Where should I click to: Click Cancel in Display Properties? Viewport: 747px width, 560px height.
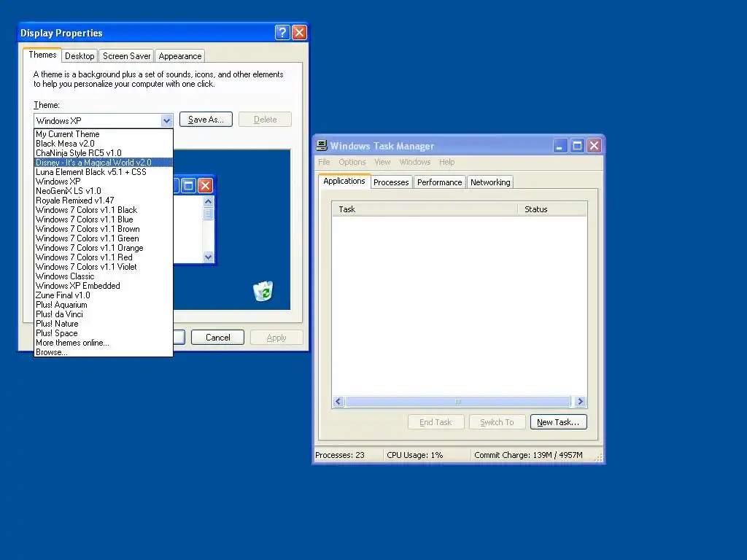click(x=217, y=338)
